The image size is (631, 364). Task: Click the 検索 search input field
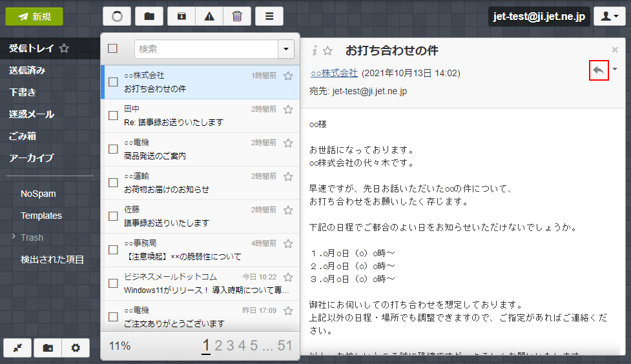point(206,49)
